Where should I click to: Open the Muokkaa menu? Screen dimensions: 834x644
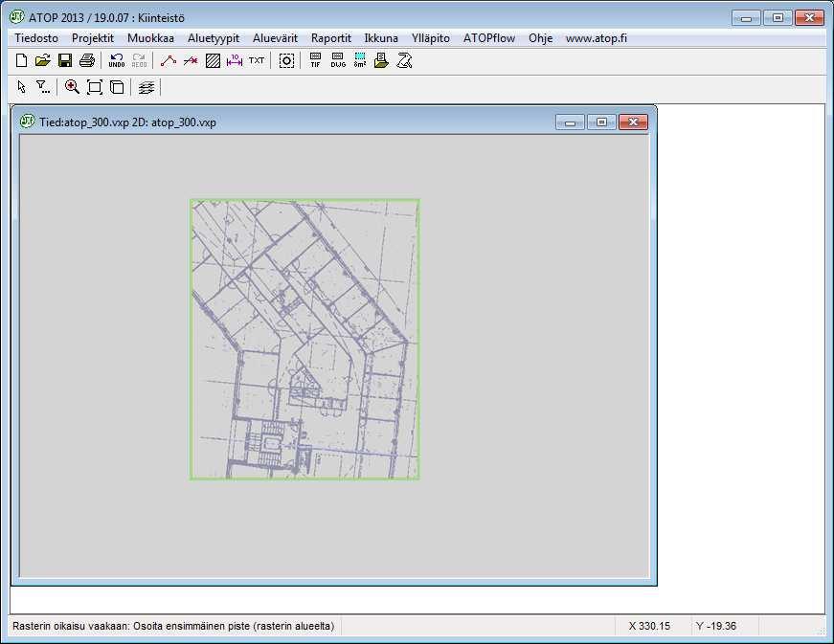click(x=150, y=38)
